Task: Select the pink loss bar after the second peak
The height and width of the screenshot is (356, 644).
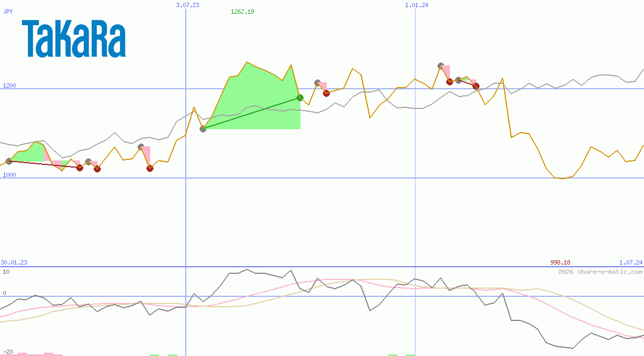Action: coord(323,87)
